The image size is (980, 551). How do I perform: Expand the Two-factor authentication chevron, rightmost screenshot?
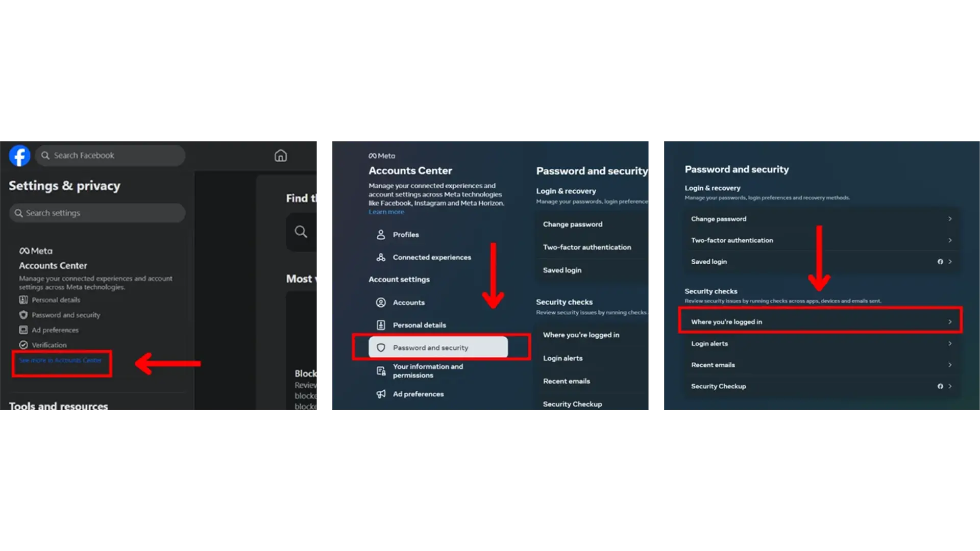950,240
